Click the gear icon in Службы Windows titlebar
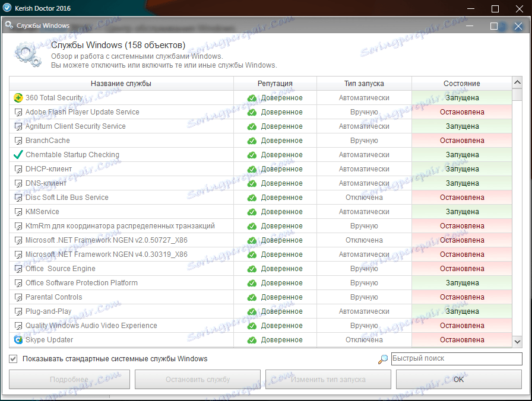The height and width of the screenshot is (401, 532). point(9,25)
